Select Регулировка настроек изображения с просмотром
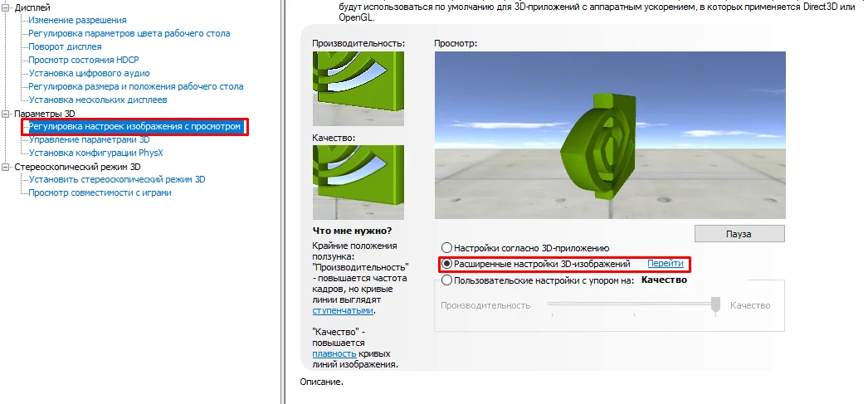This screenshot has width=868, height=404. pos(135,127)
